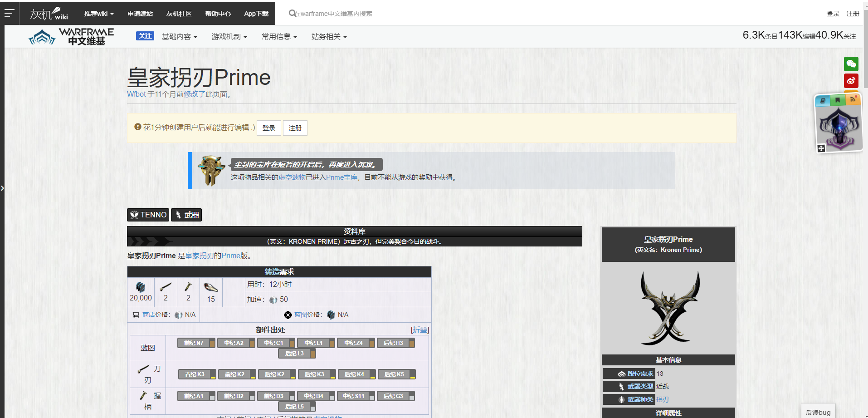Expand the left sidebar arrow handle
Viewport: 868px width, 418px height.
point(2,187)
